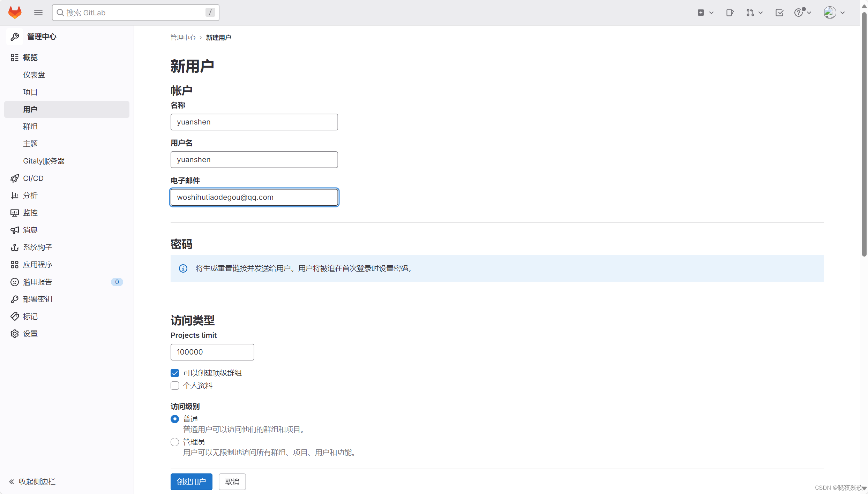Open the to-do list checkmark icon

[779, 13]
